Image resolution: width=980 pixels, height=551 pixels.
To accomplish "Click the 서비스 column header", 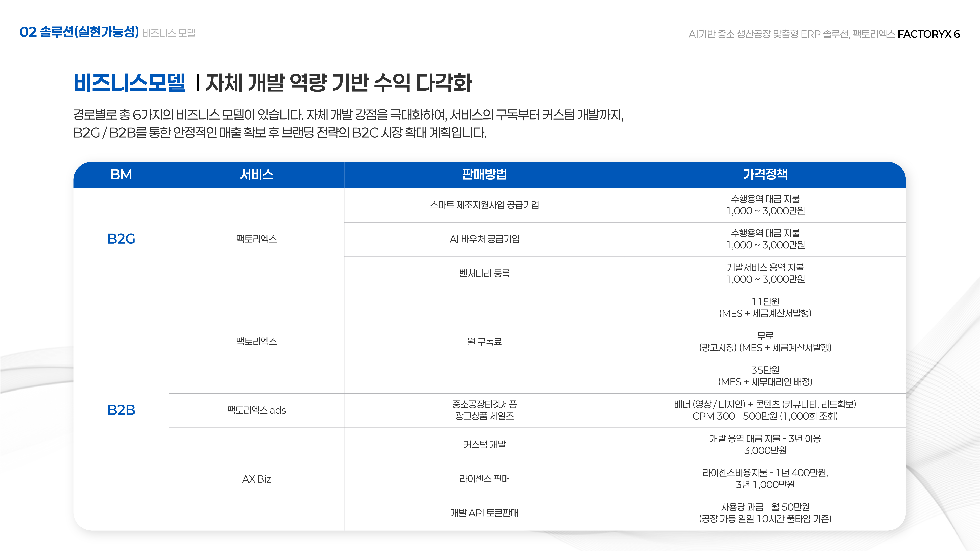I will (256, 174).
